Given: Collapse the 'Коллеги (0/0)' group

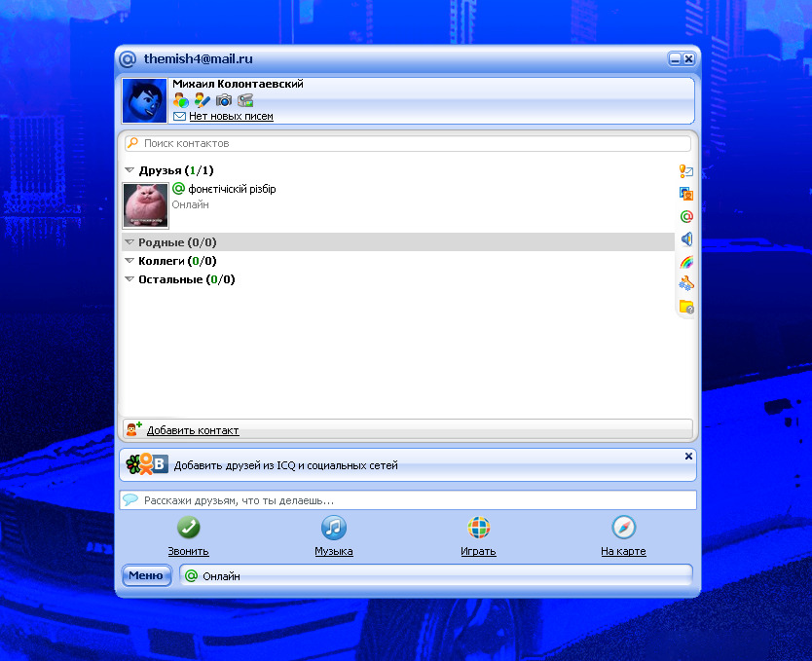Looking at the screenshot, I should (129, 261).
